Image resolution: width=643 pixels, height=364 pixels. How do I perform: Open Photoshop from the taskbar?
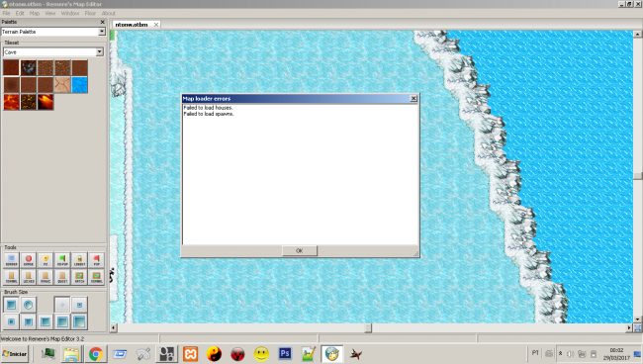click(285, 354)
